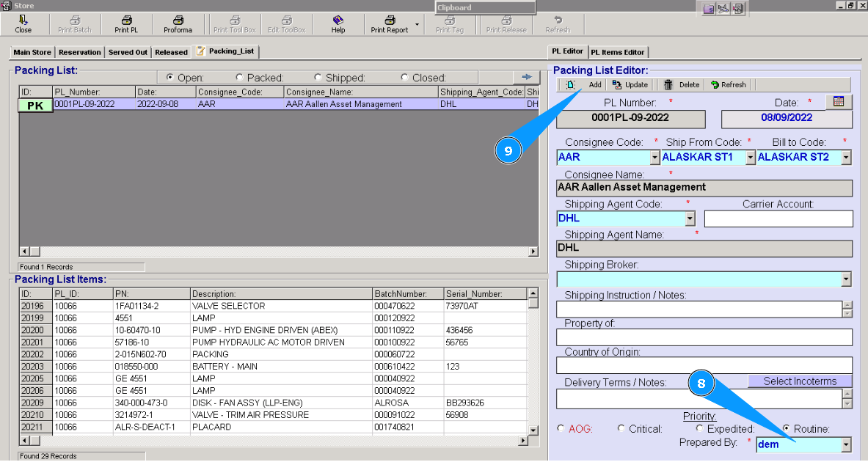This screenshot has height=462, width=868.
Task: Click the Close toolbar icon
Action: point(23,21)
